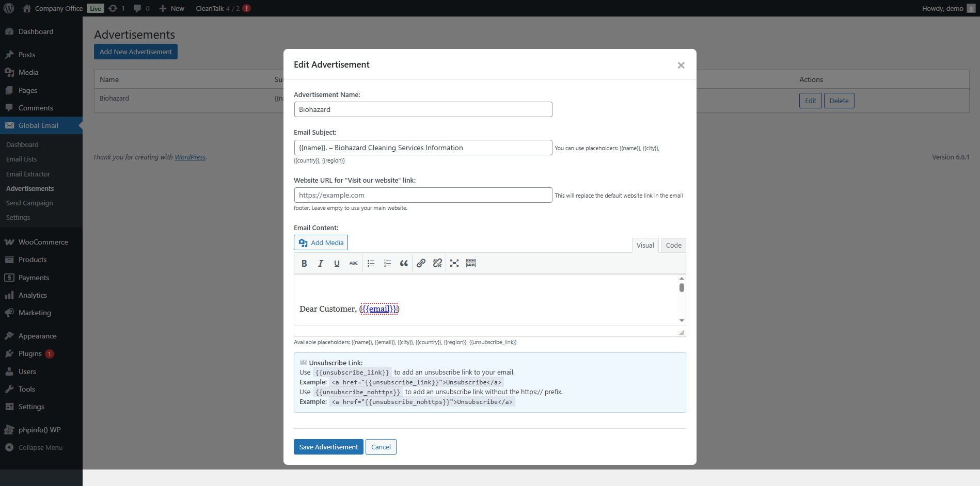Close the Edit Advertisement dialog

(681, 65)
